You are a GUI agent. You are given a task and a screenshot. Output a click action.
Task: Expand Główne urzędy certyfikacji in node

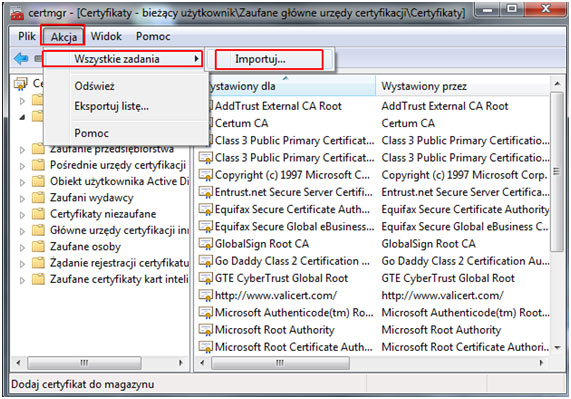pos(22,231)
